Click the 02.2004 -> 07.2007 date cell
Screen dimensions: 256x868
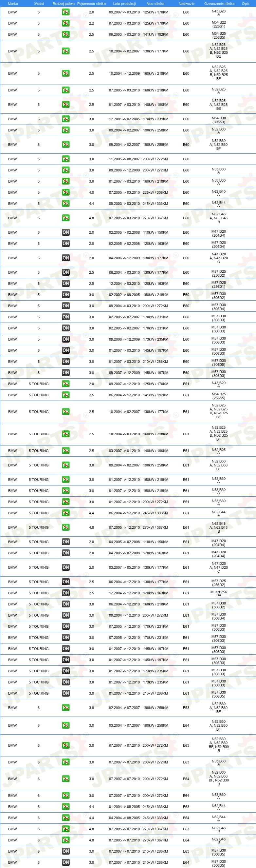pyautogui.click(x=124, y=708)
